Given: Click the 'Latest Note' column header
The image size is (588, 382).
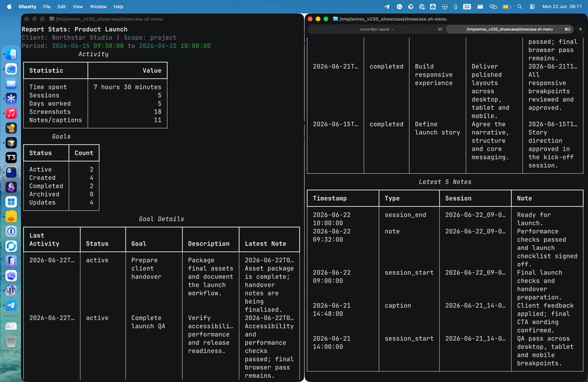Looking at the screenshot, I should tap(265, 244).
